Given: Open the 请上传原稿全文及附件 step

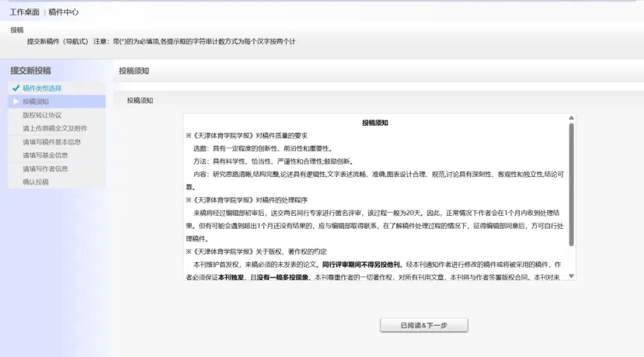Looking at the screenshot, I should pyautogui.click(x=54, y=128).
